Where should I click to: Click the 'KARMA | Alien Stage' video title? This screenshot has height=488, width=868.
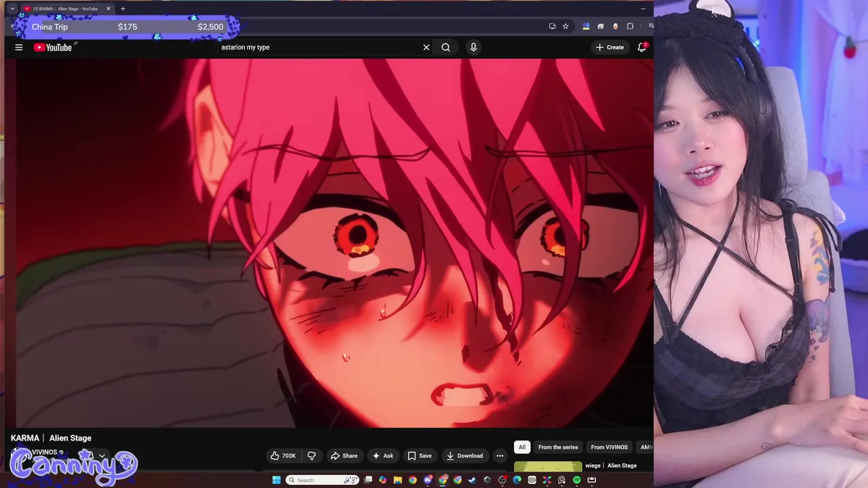click(x=51, y=438)
